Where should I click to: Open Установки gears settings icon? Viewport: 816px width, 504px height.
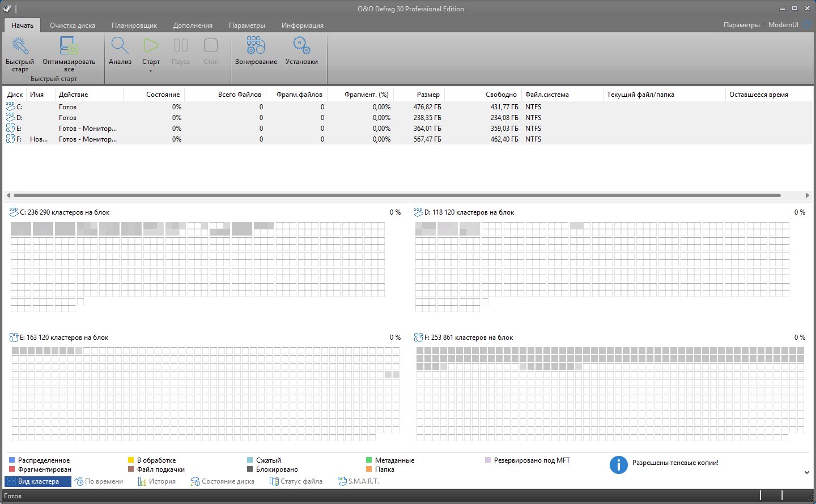301,46
